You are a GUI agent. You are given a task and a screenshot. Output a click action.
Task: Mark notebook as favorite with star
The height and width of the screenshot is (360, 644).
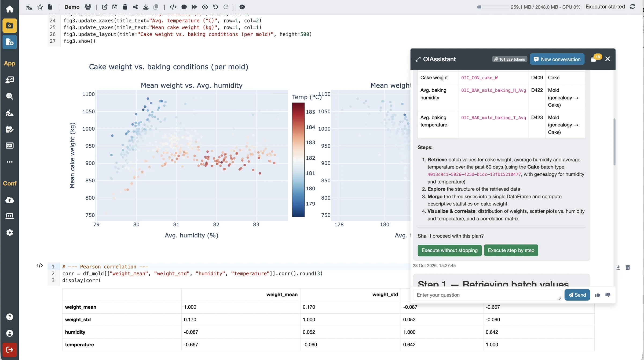pos(40,7)
